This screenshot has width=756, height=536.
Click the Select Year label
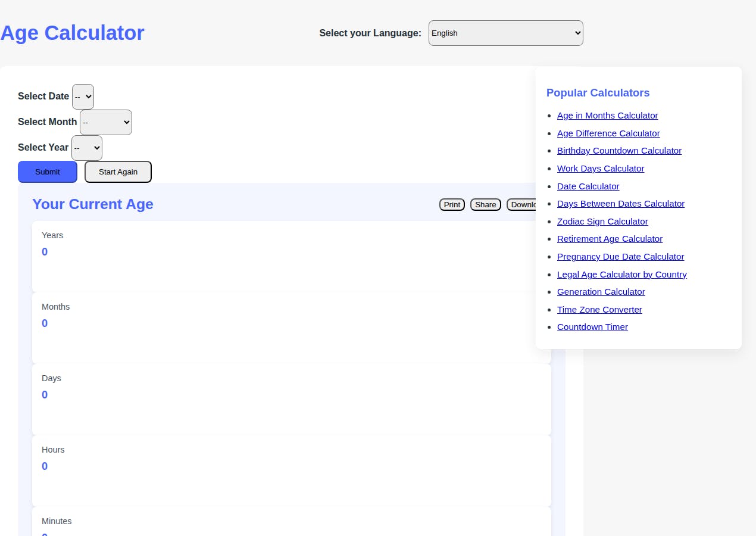43,147
